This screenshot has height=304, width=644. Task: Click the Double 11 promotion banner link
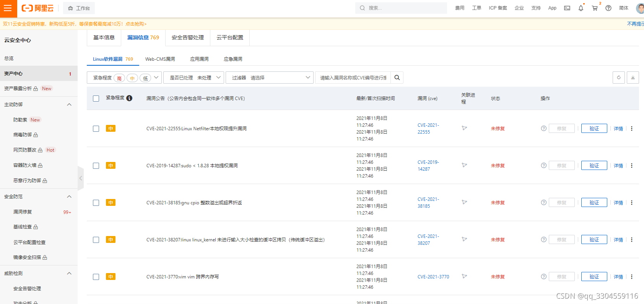pyautogui.click(x=75, y=24)
